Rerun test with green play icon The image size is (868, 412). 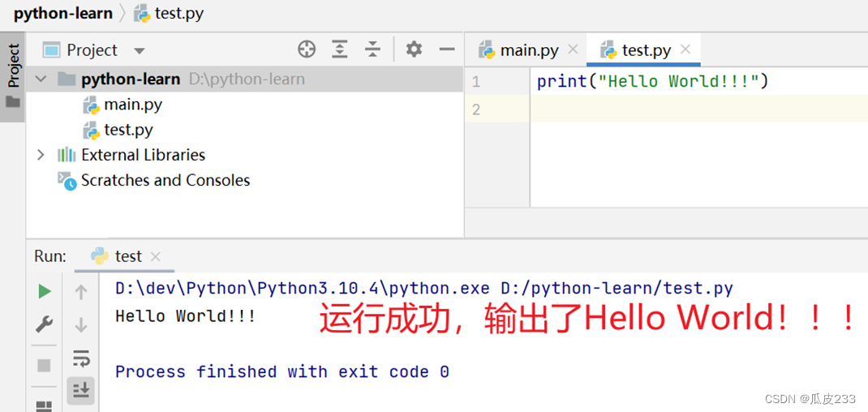(45, 291)
